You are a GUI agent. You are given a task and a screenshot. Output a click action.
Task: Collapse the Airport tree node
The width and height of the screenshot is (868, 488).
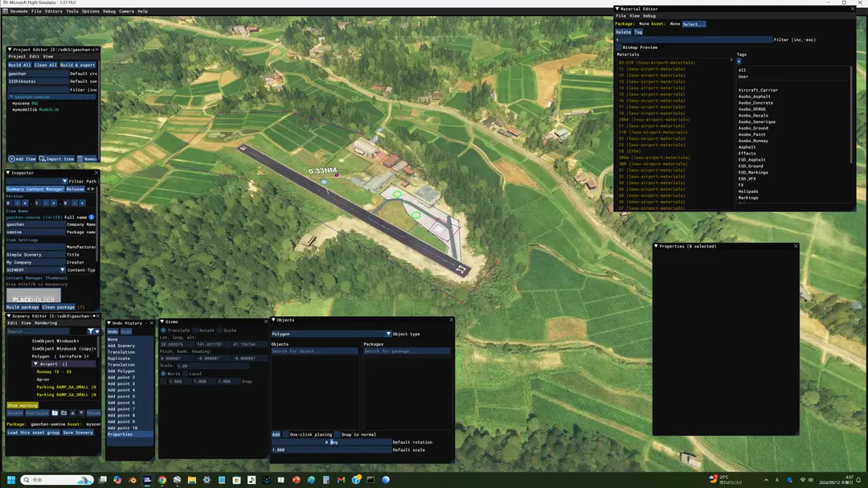(x=35, y=364)
